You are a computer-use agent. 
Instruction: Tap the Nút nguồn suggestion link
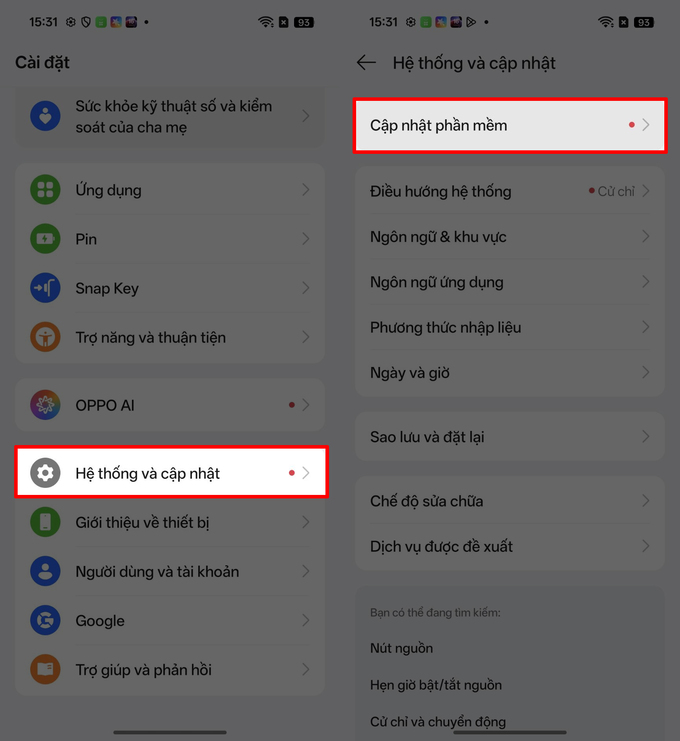pos(401,648)
